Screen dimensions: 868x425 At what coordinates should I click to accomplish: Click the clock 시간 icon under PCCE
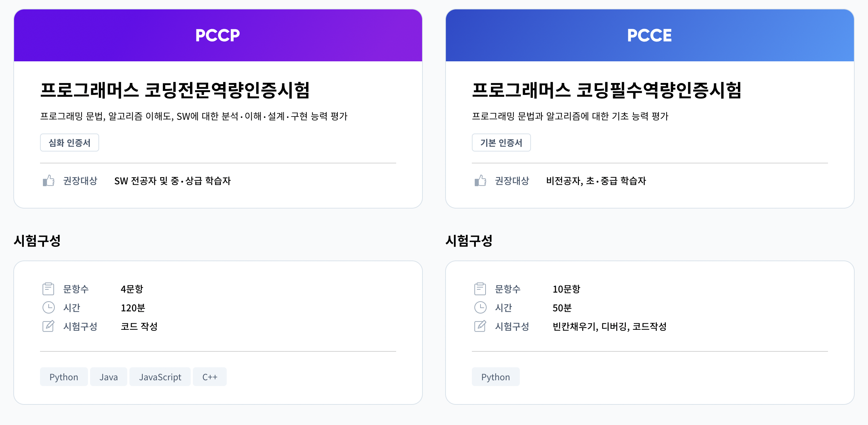click(x=480, y=307)
